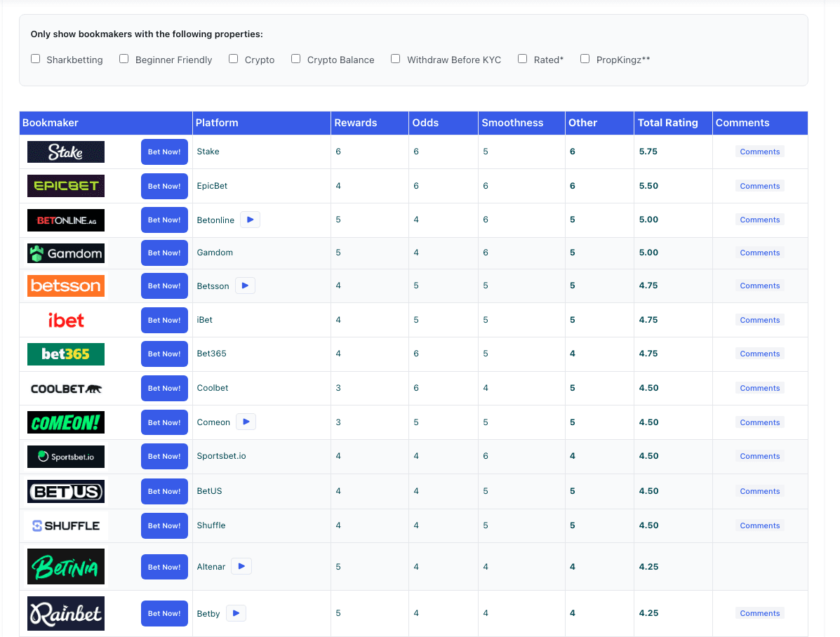
Task: Sort by Smoothness column header
Action: 521,123
